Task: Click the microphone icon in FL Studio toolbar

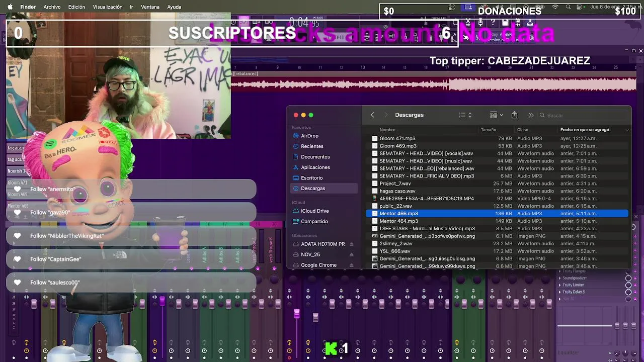Action: click(480, 23)
